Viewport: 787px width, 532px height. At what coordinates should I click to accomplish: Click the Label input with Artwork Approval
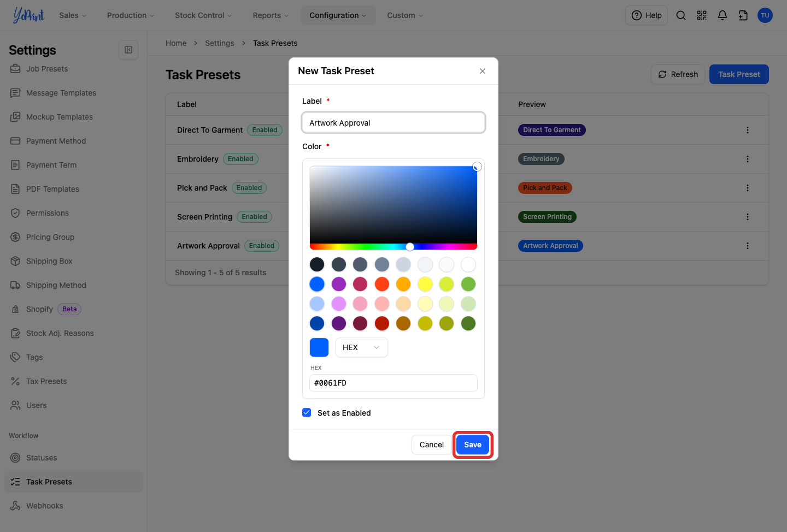pyautogui.click(x=393, y=123)
